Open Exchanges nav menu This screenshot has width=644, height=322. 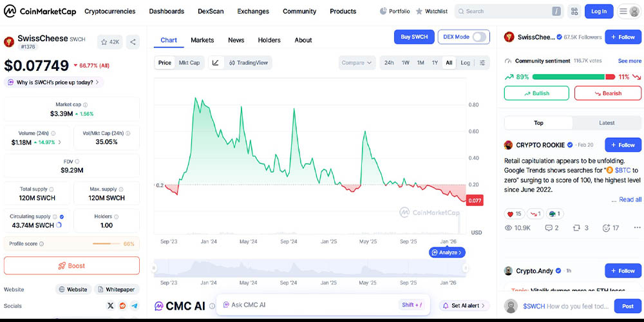click(x=253, y=12)
